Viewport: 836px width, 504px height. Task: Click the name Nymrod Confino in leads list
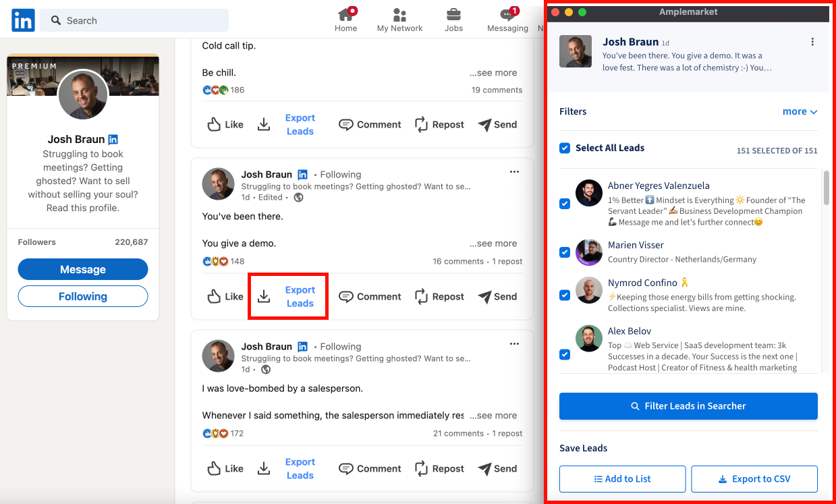642,283
